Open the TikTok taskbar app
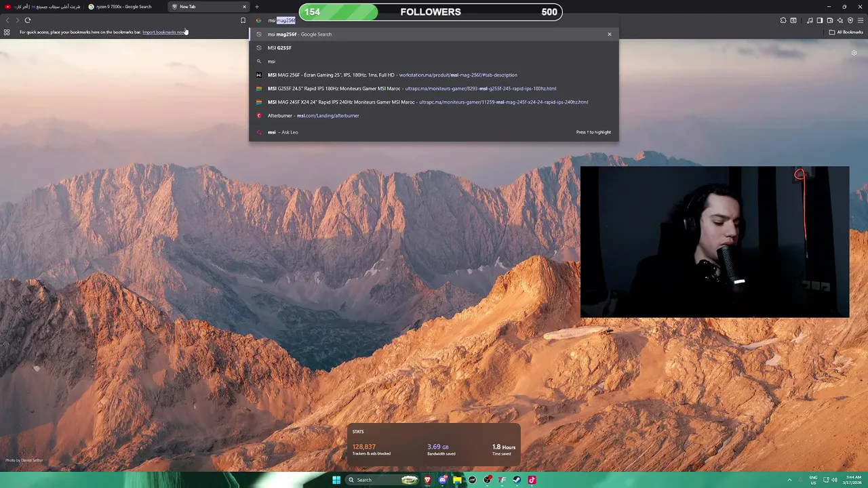 point(532,480)
